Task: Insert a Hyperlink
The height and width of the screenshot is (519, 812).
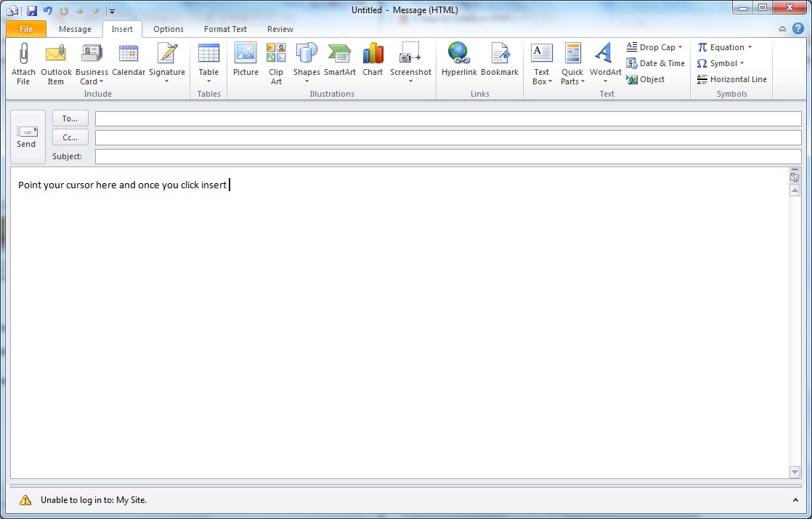Action: click(459, 59)
